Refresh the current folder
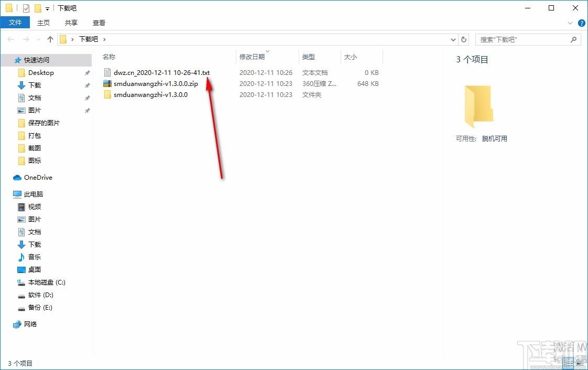Image resolution: width=588 pixels, height=370 pixels. [464, 39]
